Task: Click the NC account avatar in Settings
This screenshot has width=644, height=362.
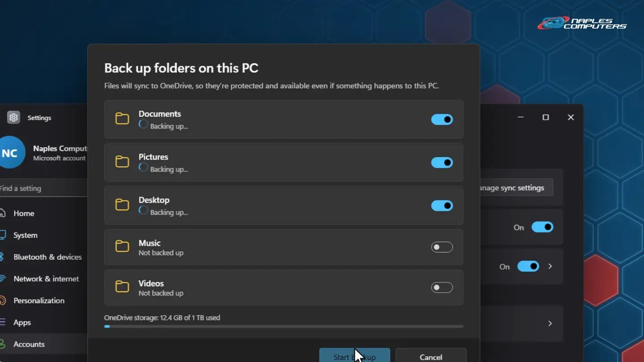Action: pos(10,153)
